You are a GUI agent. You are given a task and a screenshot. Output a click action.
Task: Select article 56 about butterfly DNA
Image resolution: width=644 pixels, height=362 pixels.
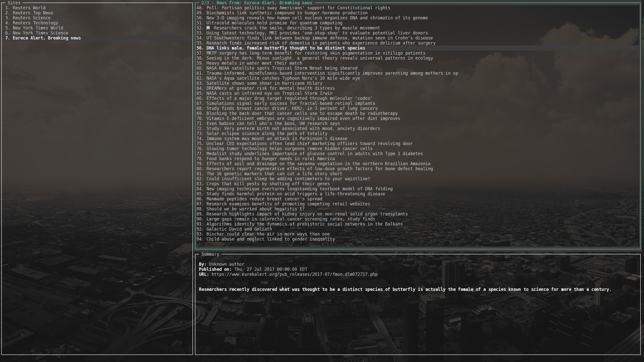pyautogui.click(x=286, y=48)
